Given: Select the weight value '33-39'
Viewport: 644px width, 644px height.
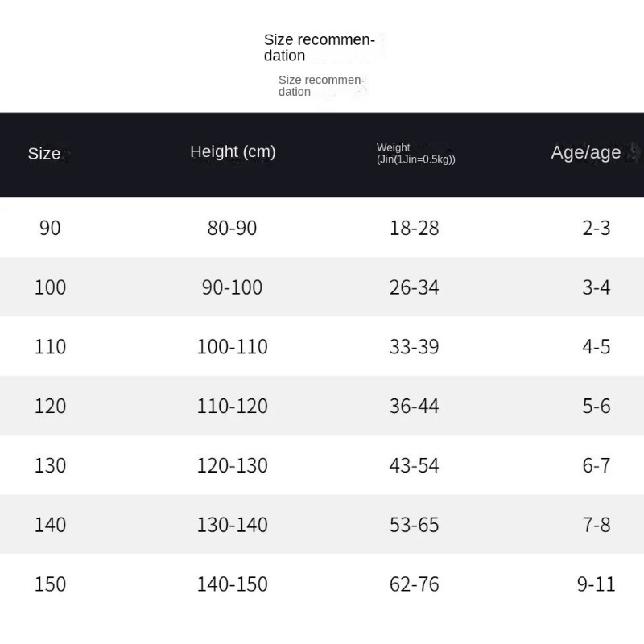Looking at the screenshot, I should (415, 347).
